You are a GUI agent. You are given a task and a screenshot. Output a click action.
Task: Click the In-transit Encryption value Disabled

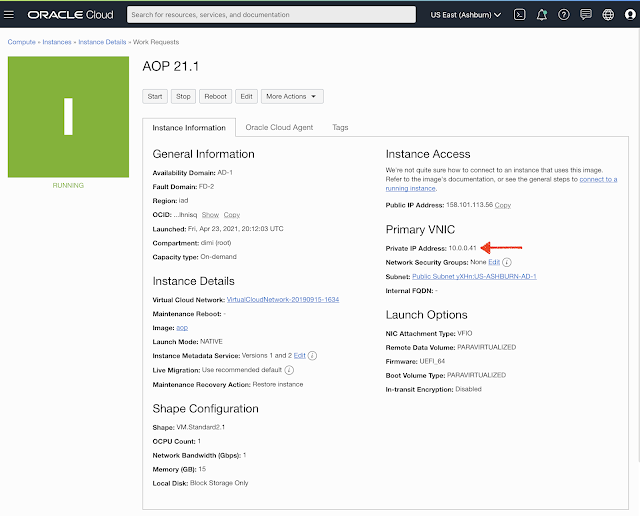tap(468, 389)
